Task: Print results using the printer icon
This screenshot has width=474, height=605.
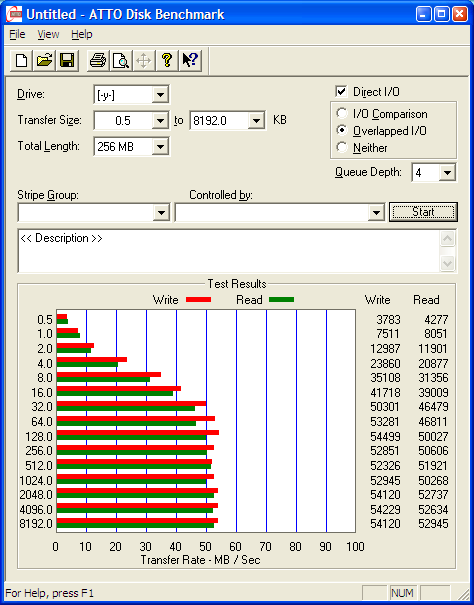Action: [98, 60]
